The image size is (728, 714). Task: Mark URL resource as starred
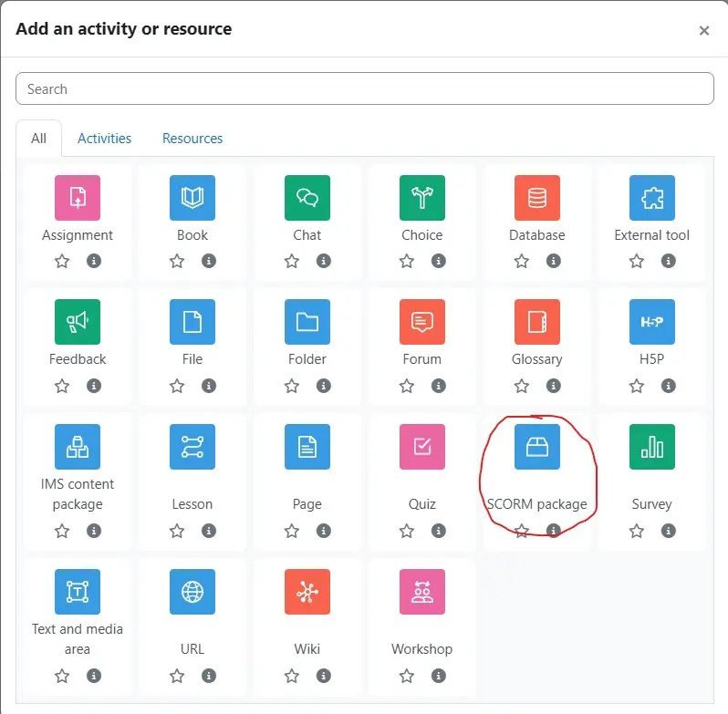177,676
